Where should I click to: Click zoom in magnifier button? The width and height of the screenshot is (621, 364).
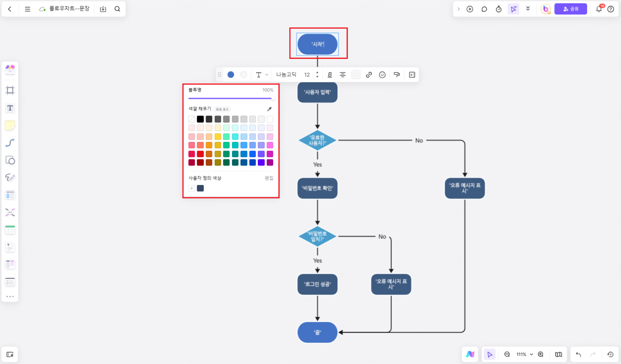[x=541, y=355]
